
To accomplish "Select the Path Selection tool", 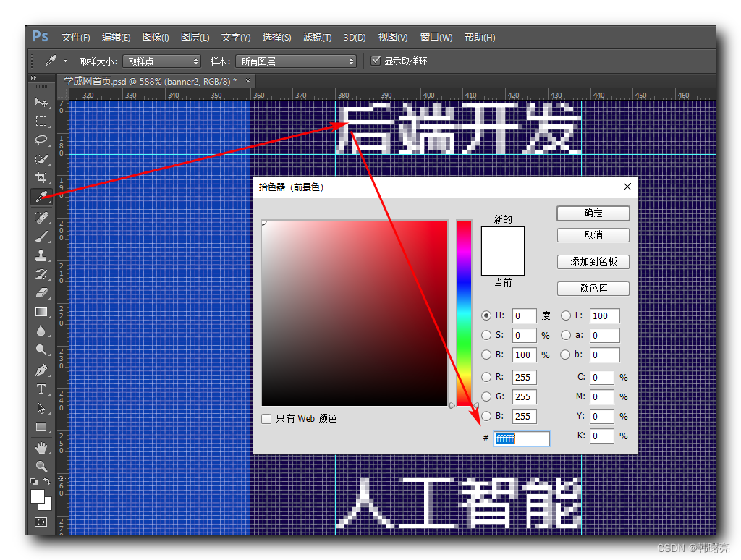I will 41,408.
